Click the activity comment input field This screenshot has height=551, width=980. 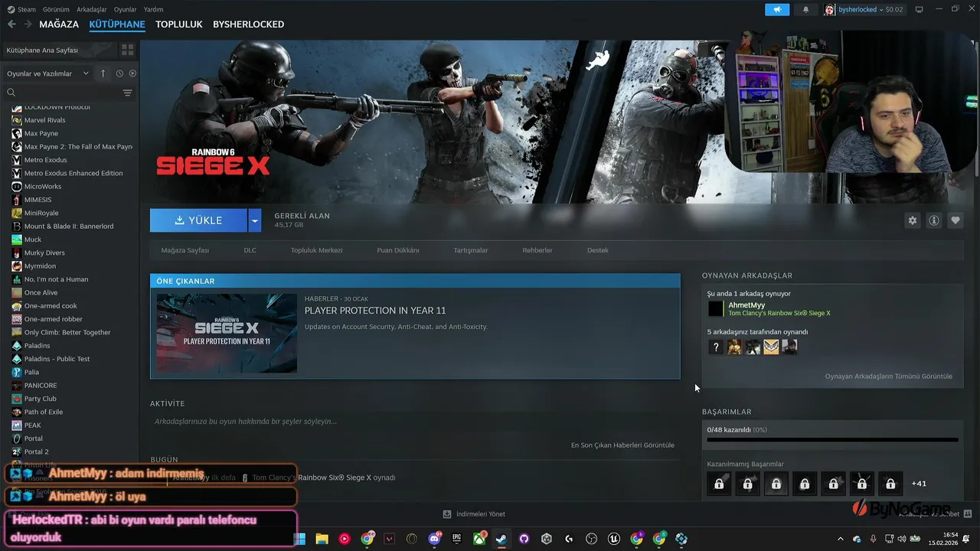point(413,422)
